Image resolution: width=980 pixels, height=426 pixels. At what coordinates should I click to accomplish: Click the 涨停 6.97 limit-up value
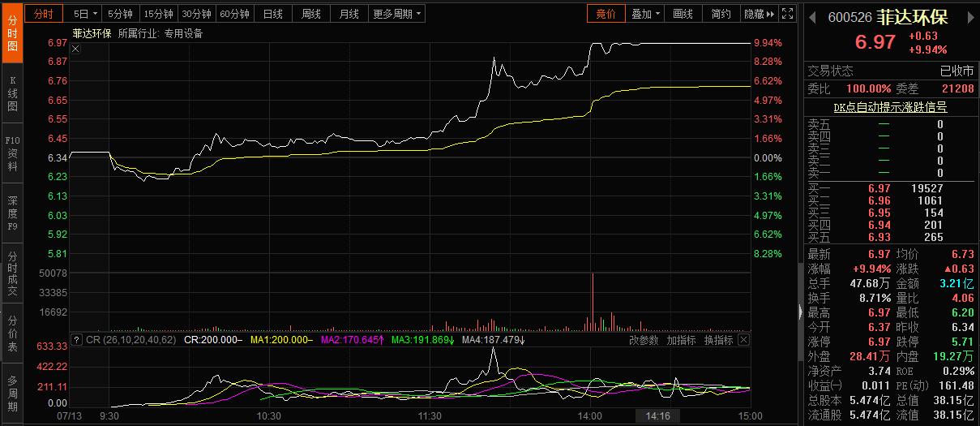tap(879, 342)
